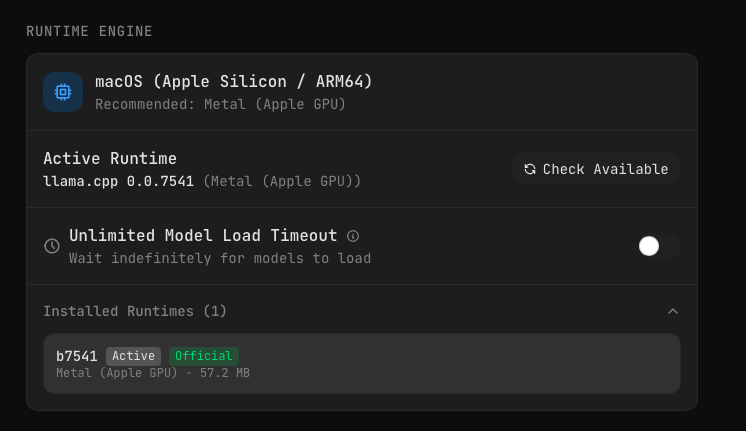
Task: Click the RUNTIME ENGINE section heading
Action: [89, 32]
